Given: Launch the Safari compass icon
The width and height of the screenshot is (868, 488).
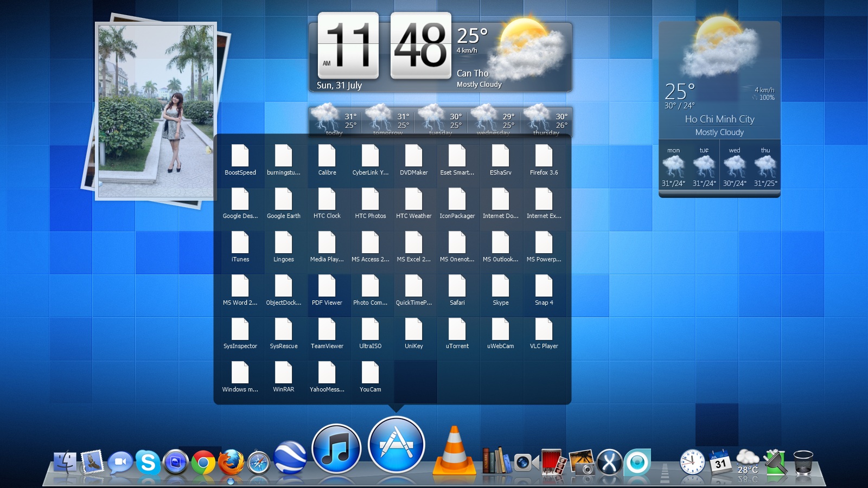Looking at the screenshot, I should (x=258, y=463).
